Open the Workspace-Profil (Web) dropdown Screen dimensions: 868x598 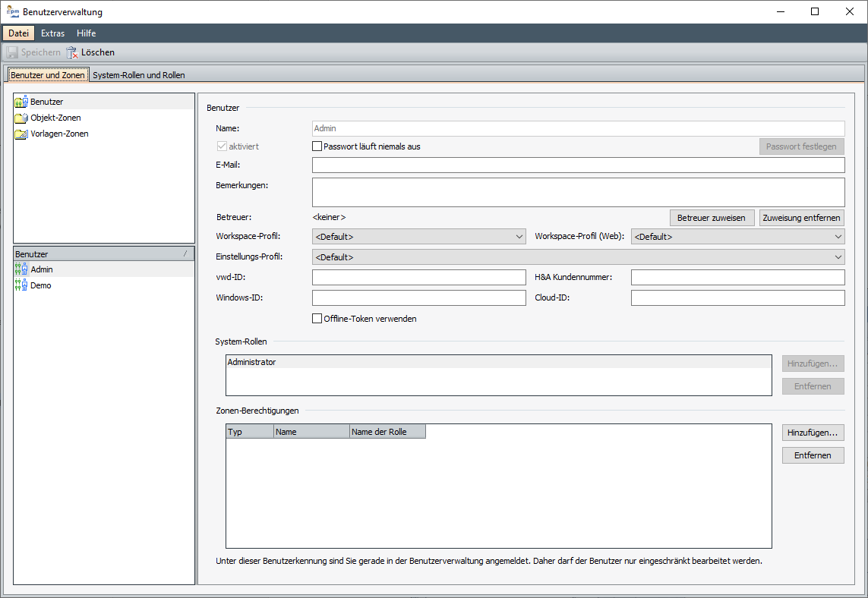coord(737,237)
